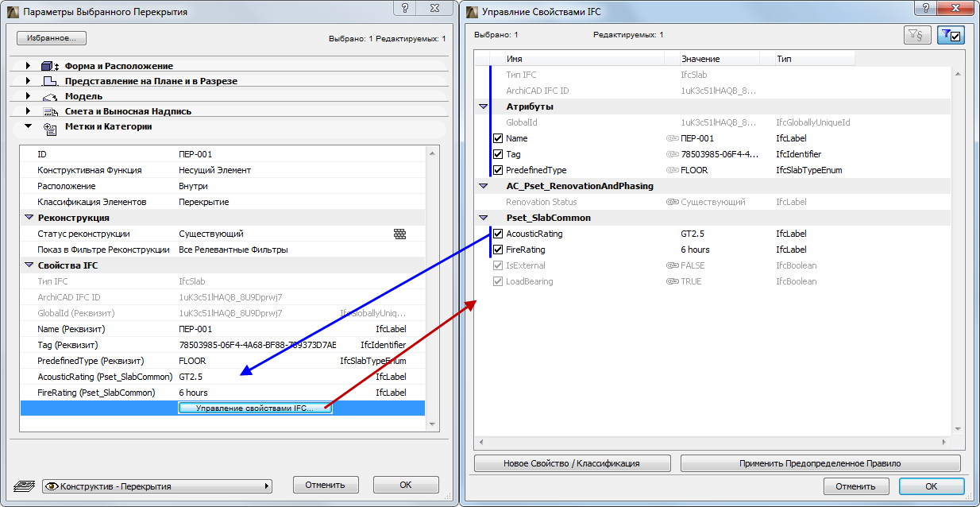Click Новое Свойство / Классификация button
Viewport: 980px width, 507px height.
click(x=572, y=463)
